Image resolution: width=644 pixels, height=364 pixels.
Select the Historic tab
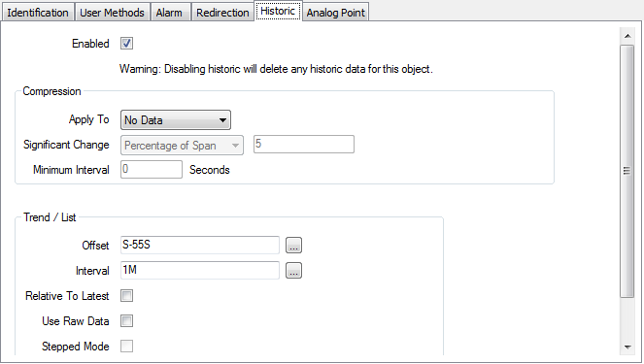[x=278, y=11]
